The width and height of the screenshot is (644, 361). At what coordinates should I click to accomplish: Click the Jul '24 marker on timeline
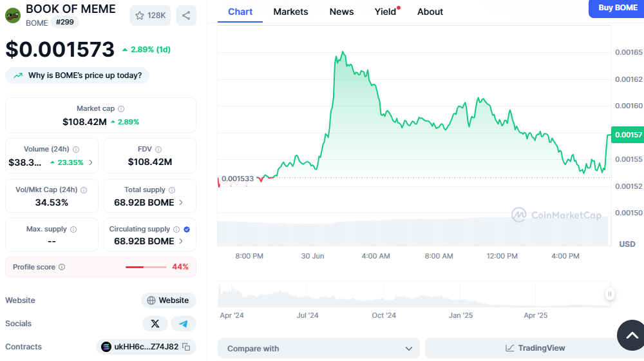tap(307, 315)
